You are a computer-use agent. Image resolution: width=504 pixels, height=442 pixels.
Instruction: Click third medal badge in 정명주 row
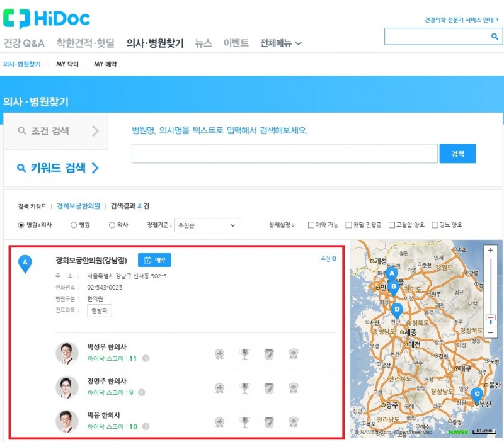(269, 388)
